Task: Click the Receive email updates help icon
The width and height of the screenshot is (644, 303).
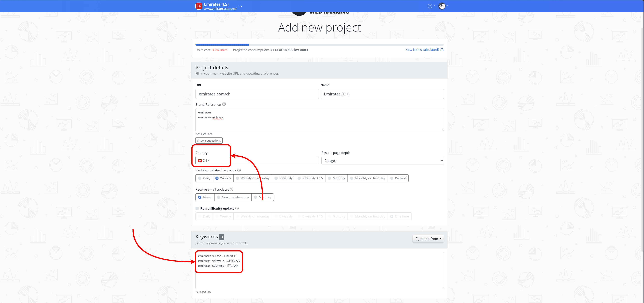Action: pyautogui.click(x=232, y=189)
